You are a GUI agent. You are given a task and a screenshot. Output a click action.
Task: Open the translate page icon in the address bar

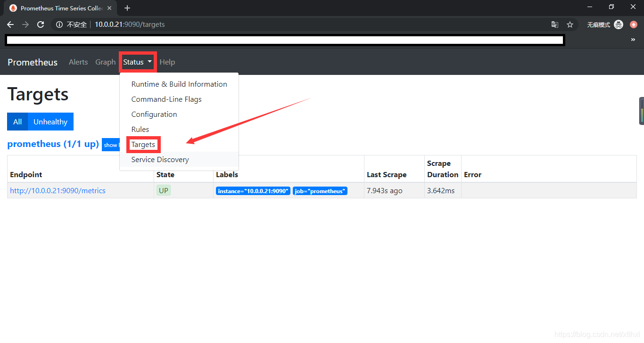(555, 24)
